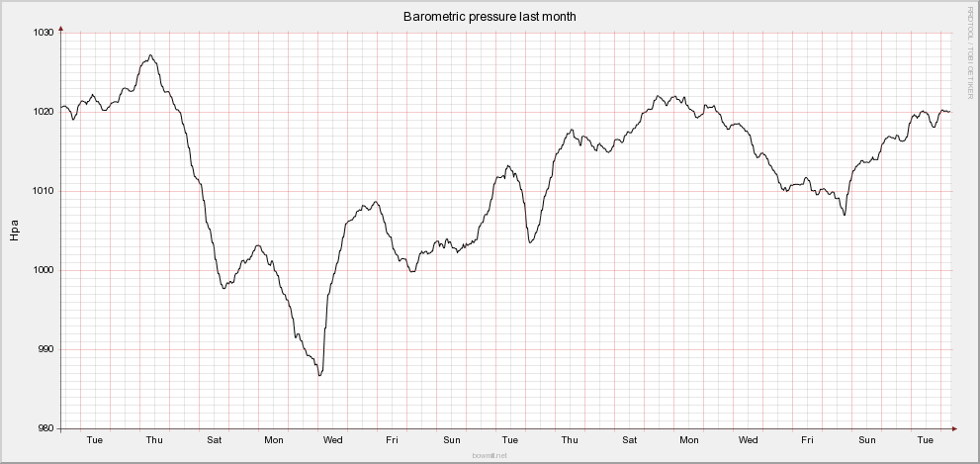Click the 1030 Y-axis label
This screenshot has height=464, width=980.
click(43, 33)
